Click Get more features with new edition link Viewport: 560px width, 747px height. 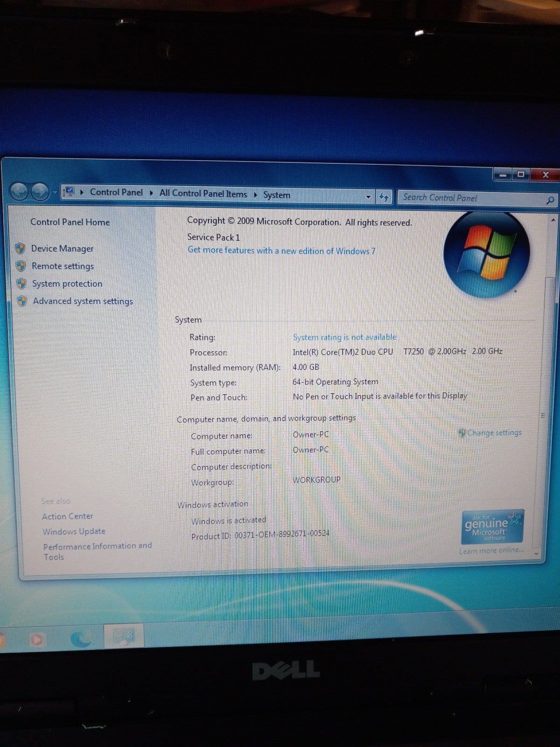(281, 251)
